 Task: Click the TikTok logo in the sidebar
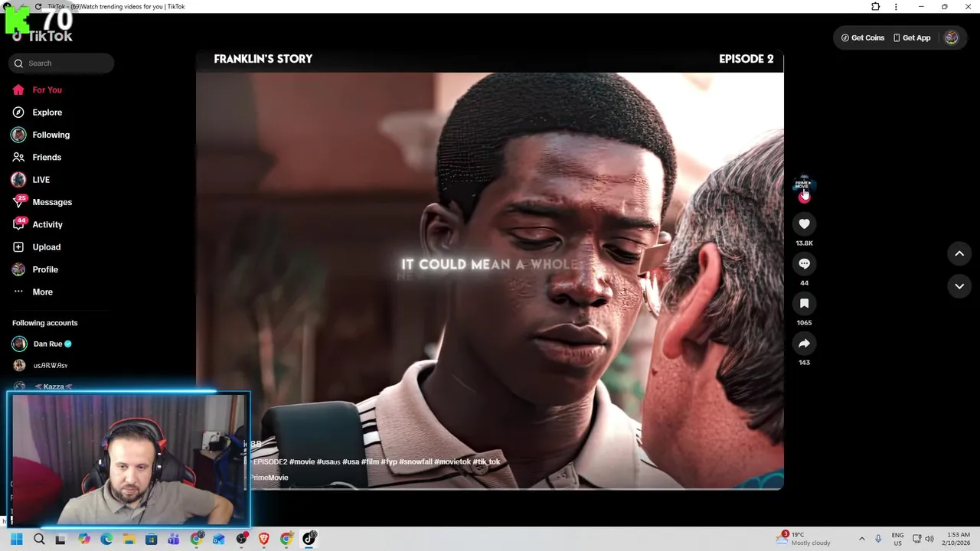click(x=43, y=36)
